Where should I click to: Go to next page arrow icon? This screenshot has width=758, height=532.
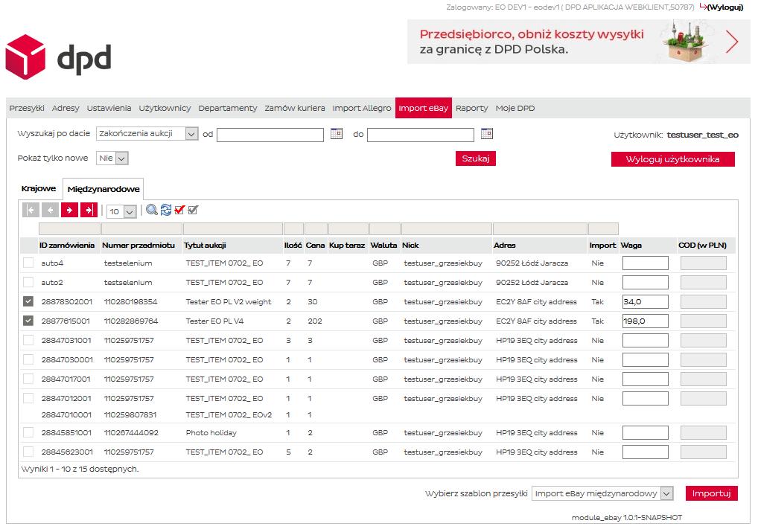pos(69,210)
